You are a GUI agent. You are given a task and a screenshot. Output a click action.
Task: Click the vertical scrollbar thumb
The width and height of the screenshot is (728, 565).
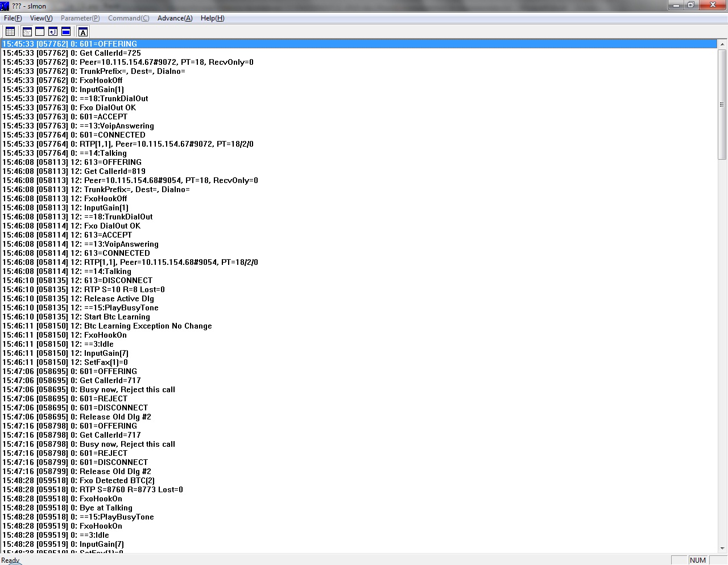click(722, 105)
